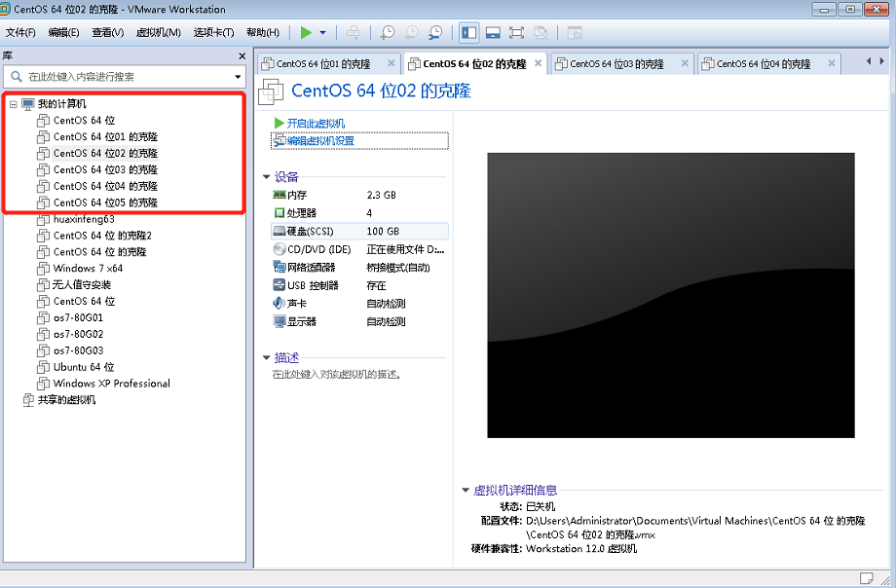
Task: Toggle the library sidebar view toolbar icon
Action: [x=469, y=32]
